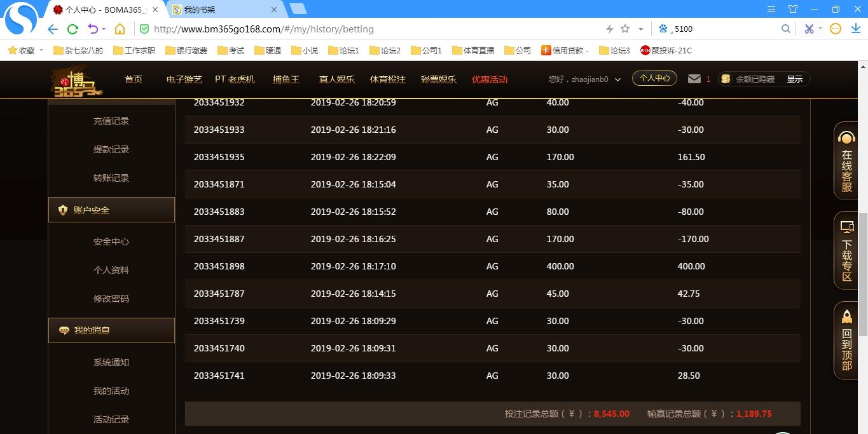868x434 pixels.
Task: Expand the zhaojianb0 user dropdown
Action: point(617,79)
